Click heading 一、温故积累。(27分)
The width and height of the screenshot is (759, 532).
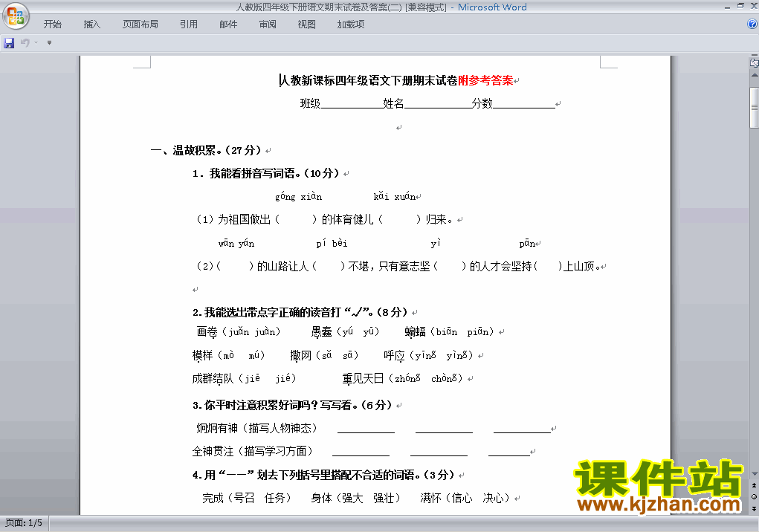click(x=207, y=150)
